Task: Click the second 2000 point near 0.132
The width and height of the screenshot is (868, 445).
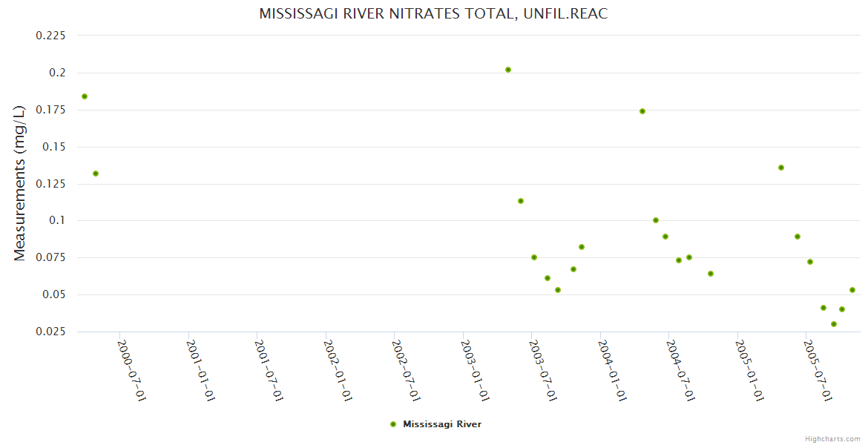Action: click(x=96, y=174)
